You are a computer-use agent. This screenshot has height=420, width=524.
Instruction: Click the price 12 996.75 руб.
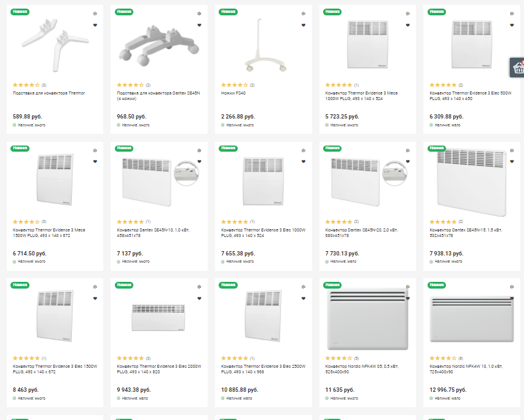coord(448,390)
